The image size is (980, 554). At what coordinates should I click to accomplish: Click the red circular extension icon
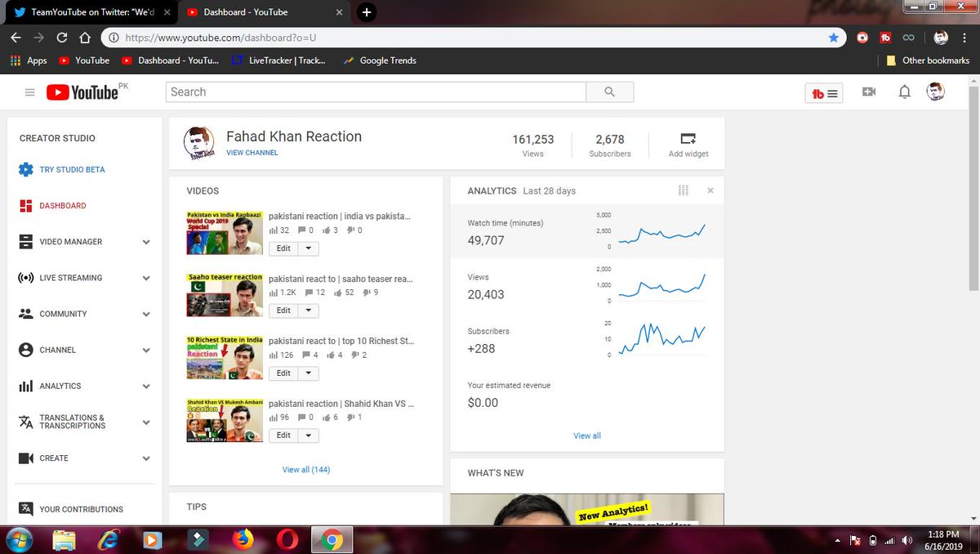click(x=862, y=38)
